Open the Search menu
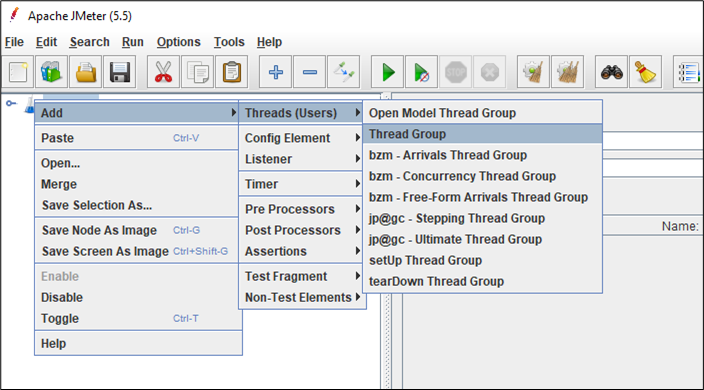This screenshot has height=390, width=704. click(89, 42)
